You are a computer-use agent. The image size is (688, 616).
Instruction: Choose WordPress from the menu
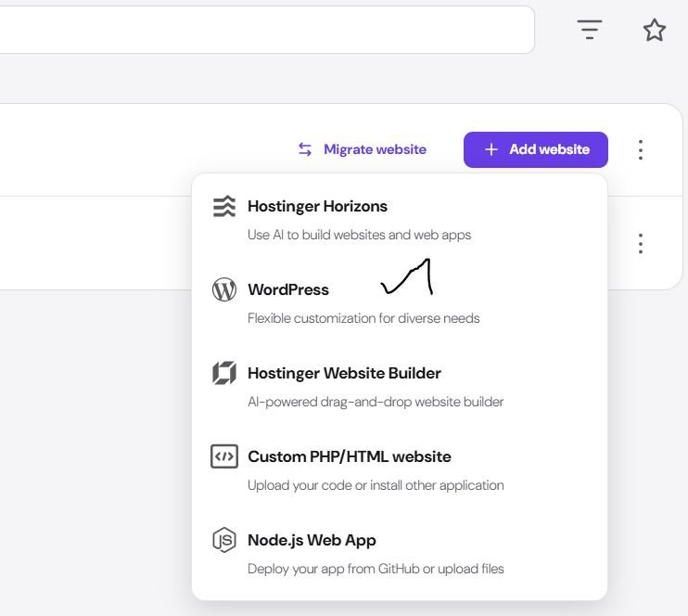[x=400, y=303]
